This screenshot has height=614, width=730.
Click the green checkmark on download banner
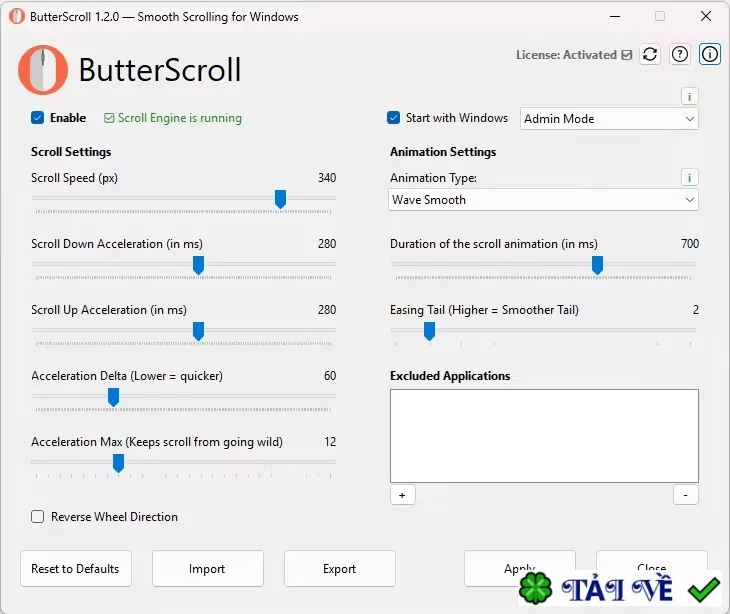(703, 589)
